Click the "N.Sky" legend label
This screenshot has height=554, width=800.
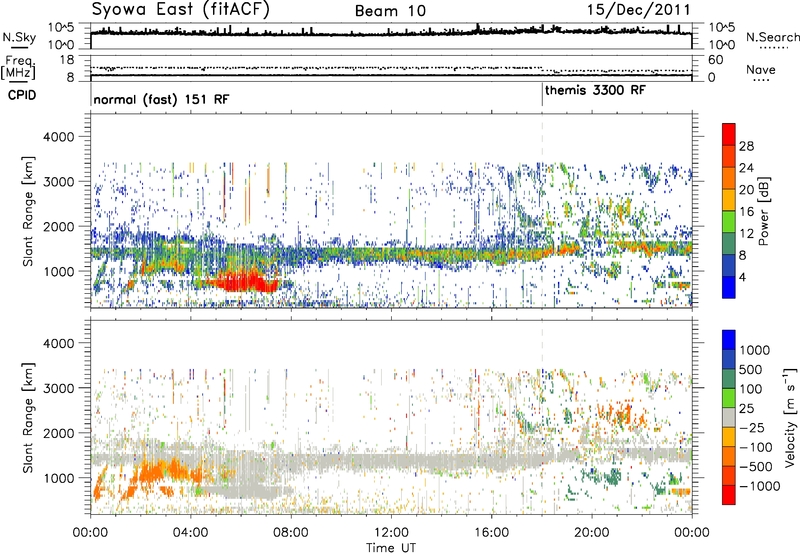click(19, 37)
